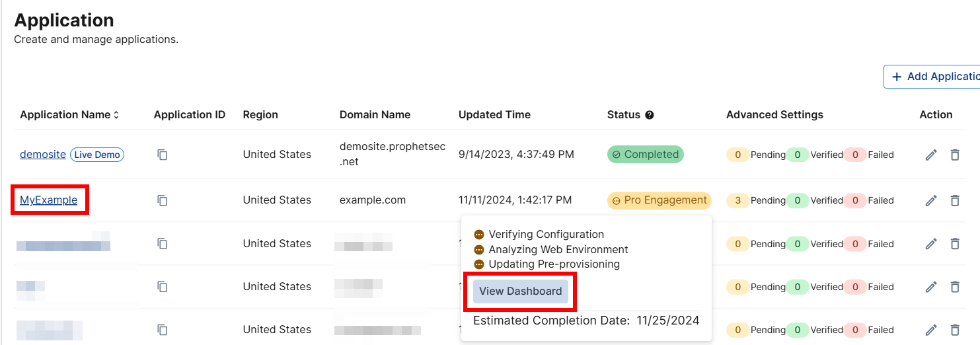980x345 pixels.
Task: Copy application ID in the last row
Action: click(x=163, y=330)
